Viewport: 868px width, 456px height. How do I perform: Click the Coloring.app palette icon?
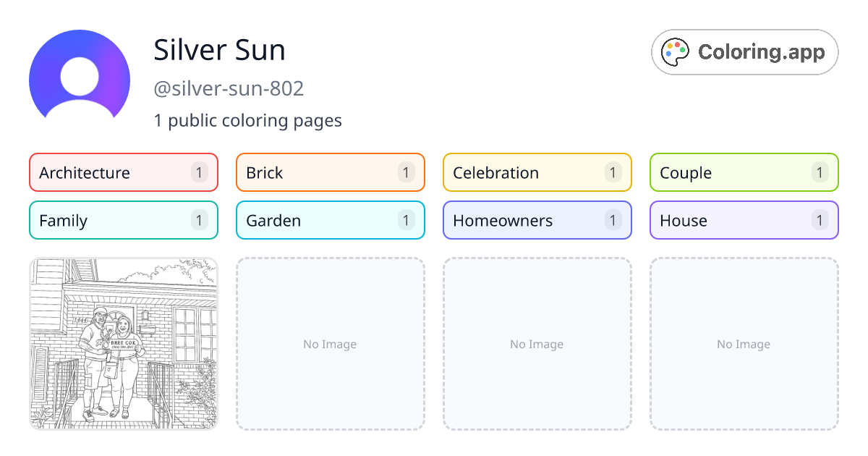click(676, 51)
